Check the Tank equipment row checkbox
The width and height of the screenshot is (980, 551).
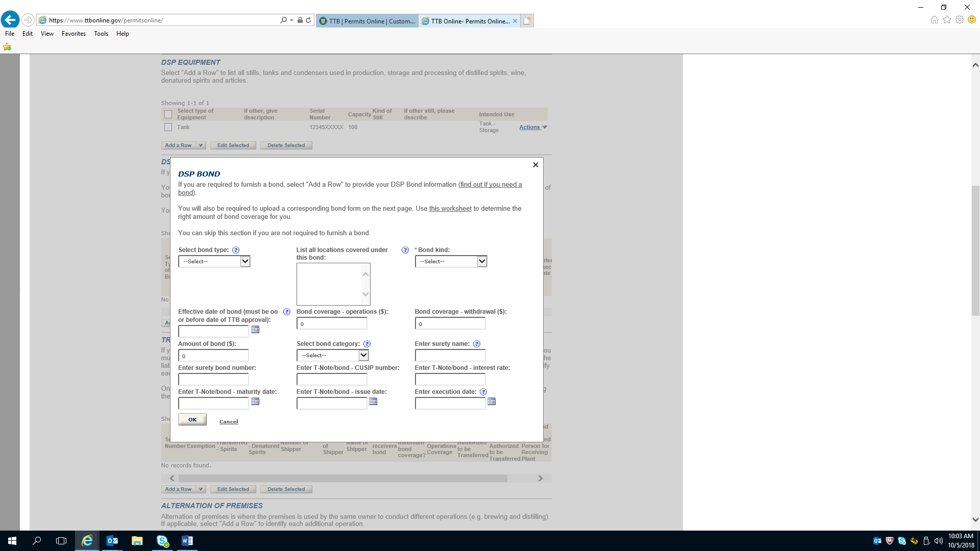pos(168,127)
